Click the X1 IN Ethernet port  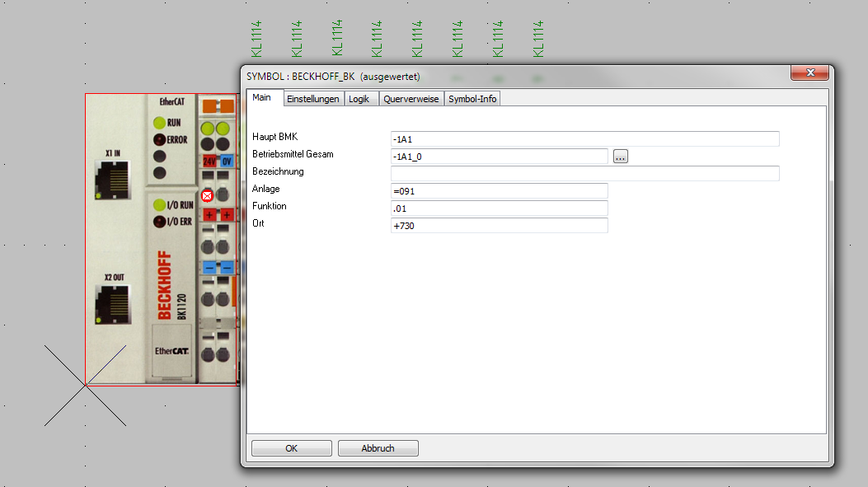coord(112,180)
